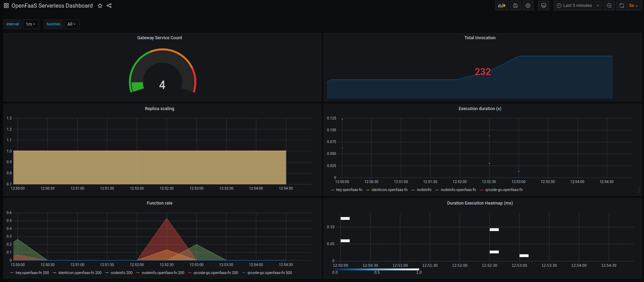Star the OpenFaaS Serverless Dashboard
This screenshot has height=282, width=644.
(100, 6)
